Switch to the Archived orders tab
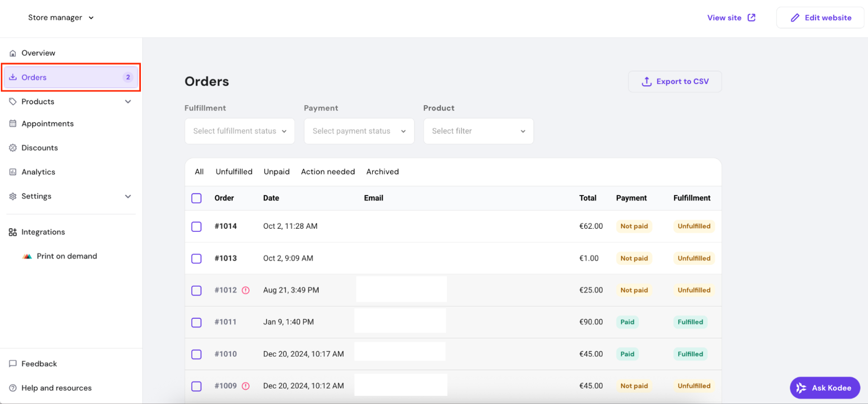The width and height of the screenshot is (868, 404). point(382,172)
